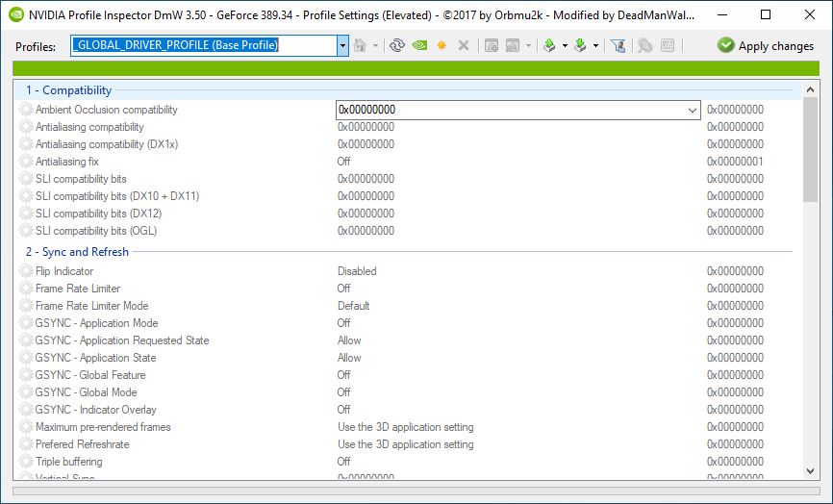Select the GSYNC - Application State setting
Viewport: 833px width, 504px height.
[x=408, y=358]
